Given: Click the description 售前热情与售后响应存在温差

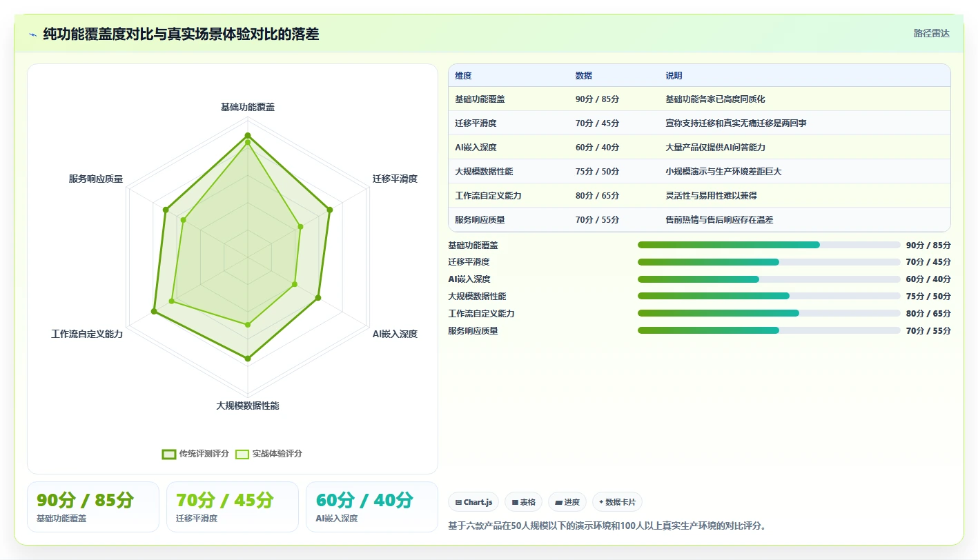Looking at the screenshot, I should pos(719,220).
